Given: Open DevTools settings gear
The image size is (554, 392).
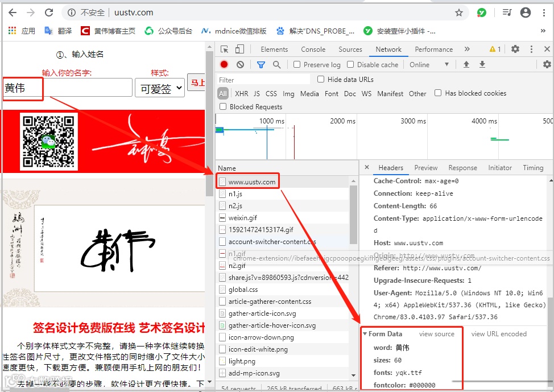Looking at the screenshot, I should point(515,49).
